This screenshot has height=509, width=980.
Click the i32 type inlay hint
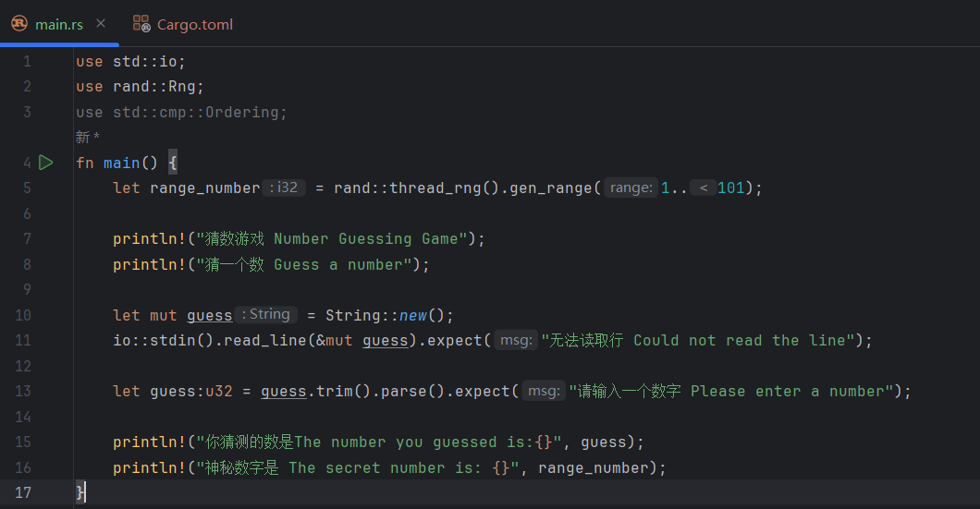[x=284, y=188]
